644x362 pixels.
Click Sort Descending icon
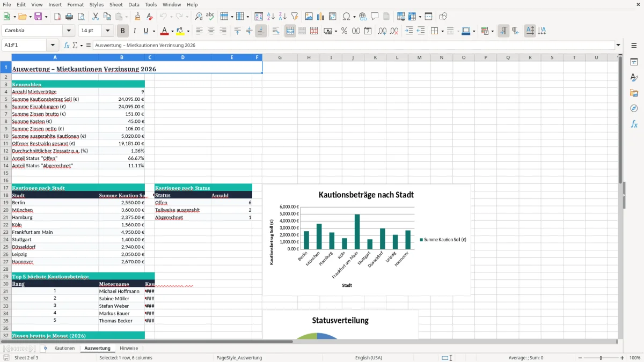(283, 17)
